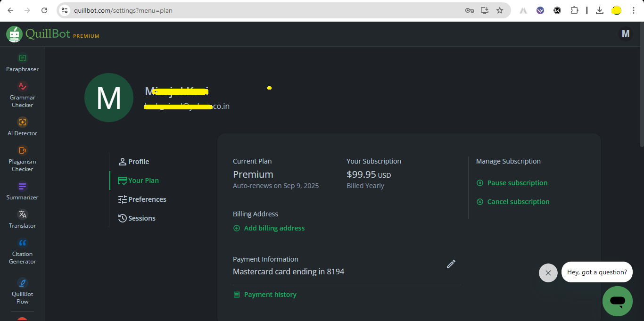The width and height of the screenshot is (644, 321).
Task: Open the browser extensions puzzle icon
Action: coord(574,10)
